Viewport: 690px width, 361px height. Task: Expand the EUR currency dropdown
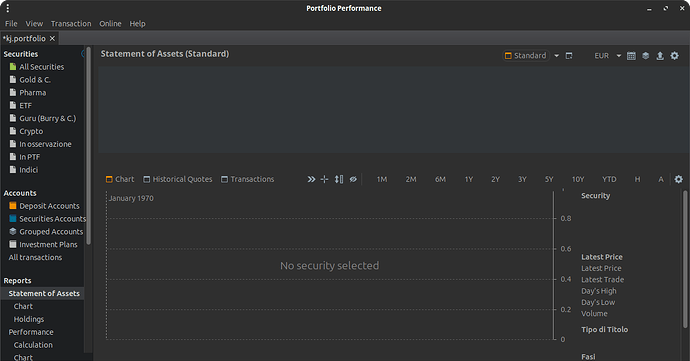619,56
